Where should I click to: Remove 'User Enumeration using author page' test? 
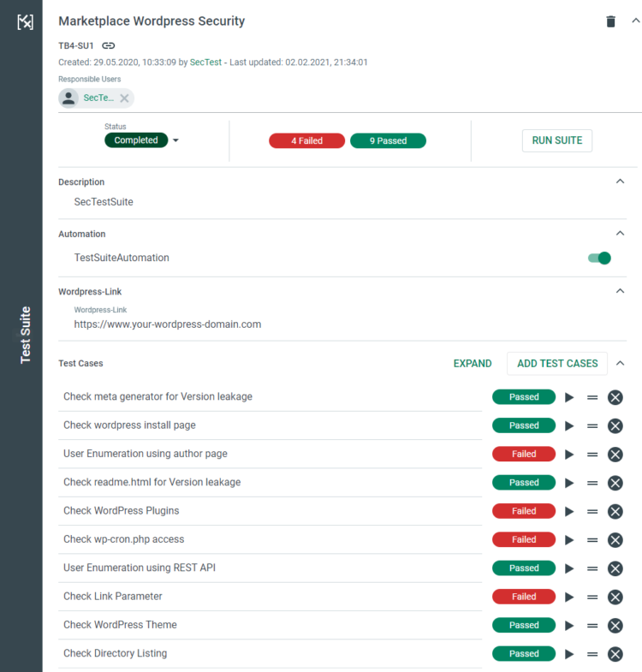click(x=615, y=455)
